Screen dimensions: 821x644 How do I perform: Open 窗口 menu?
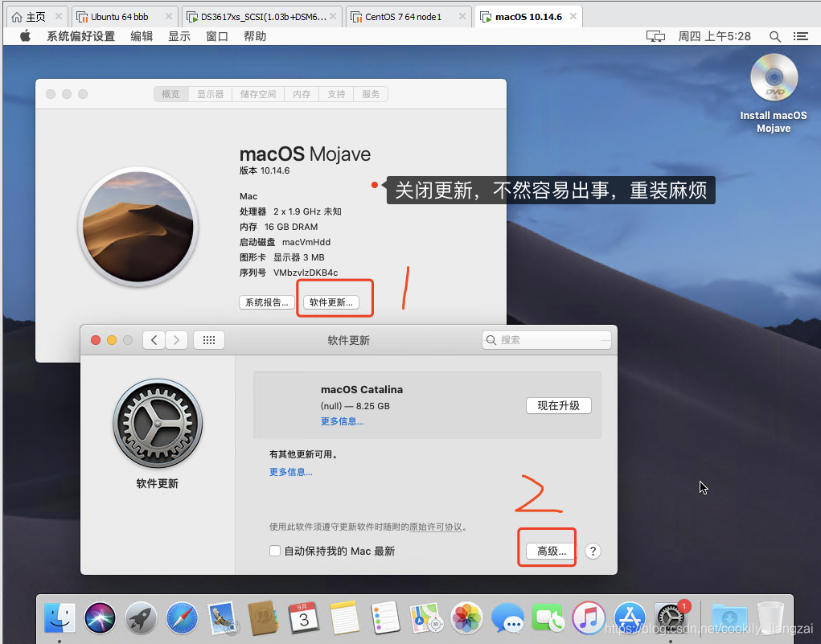(x=217, y=36)
